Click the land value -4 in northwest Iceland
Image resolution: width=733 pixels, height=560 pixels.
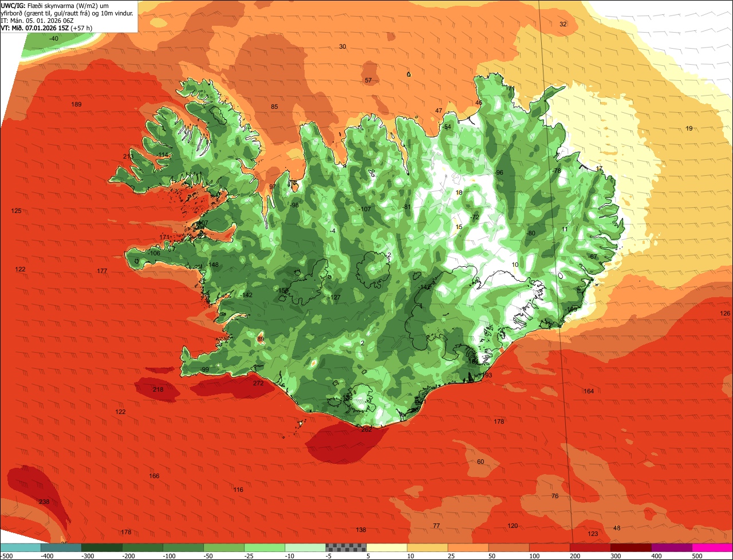pos(333,231)
